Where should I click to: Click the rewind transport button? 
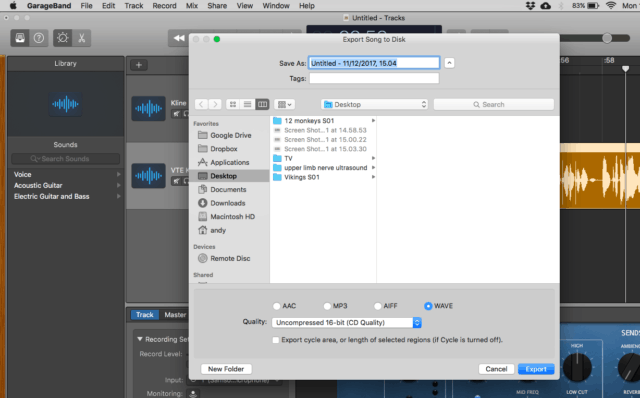click(179, 38)
